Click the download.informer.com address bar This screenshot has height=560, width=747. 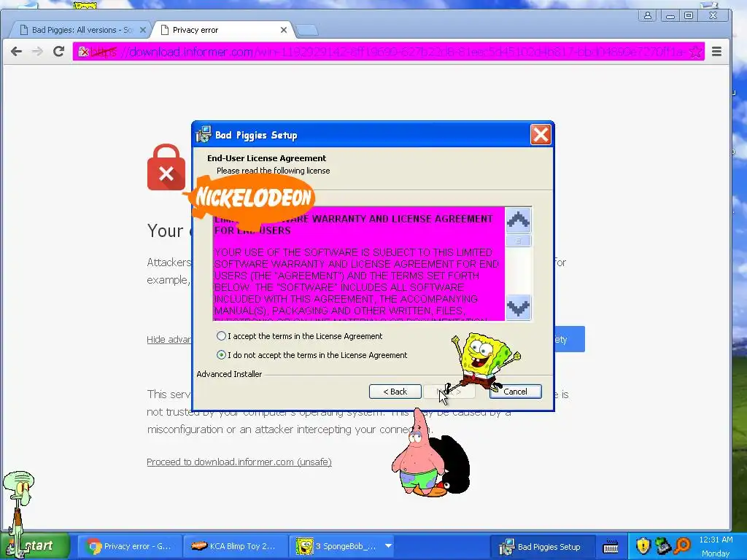coord(388,52)
